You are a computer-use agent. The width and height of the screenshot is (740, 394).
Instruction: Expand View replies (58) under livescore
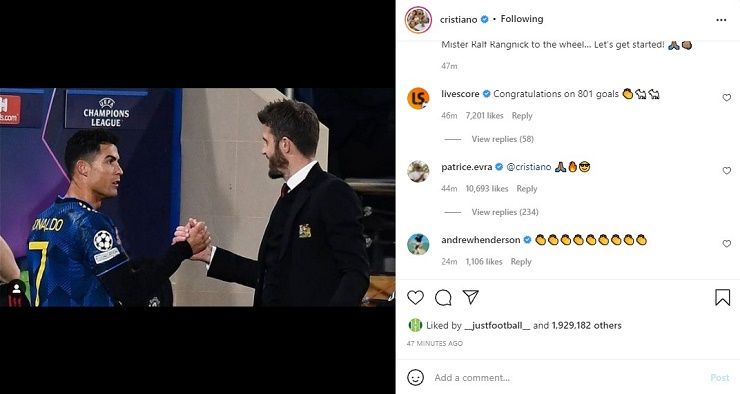point(503,139)
